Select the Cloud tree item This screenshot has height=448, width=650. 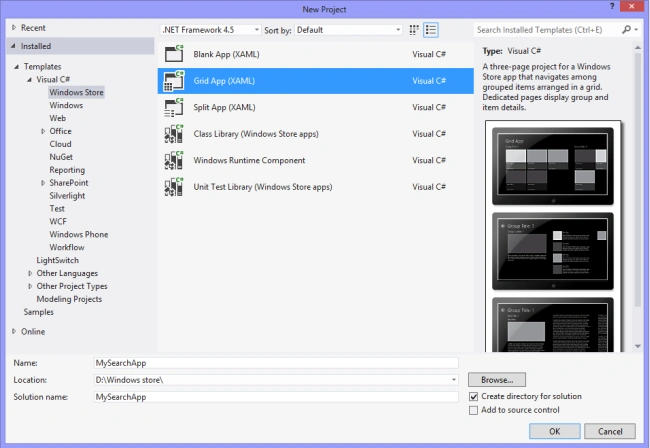click(61, 144)
